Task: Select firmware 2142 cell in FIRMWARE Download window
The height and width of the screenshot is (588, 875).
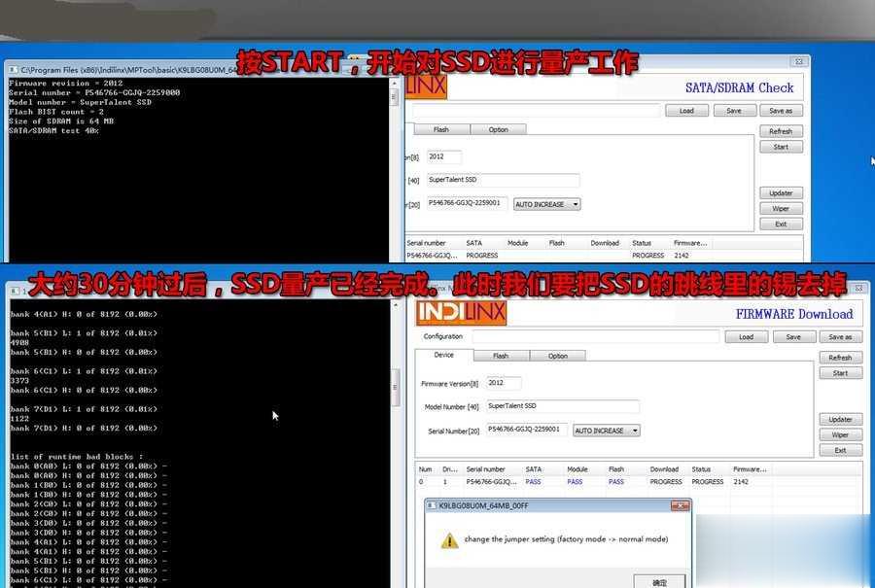Action: [741, 481]
